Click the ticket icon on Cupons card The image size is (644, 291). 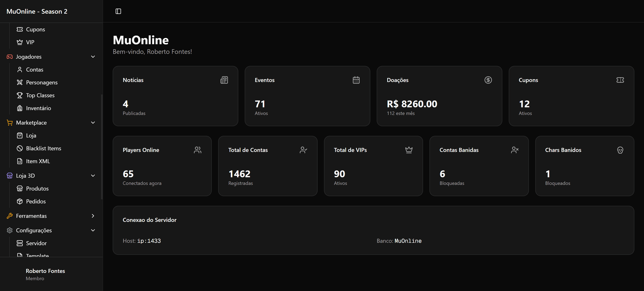[x=620, y=80]
